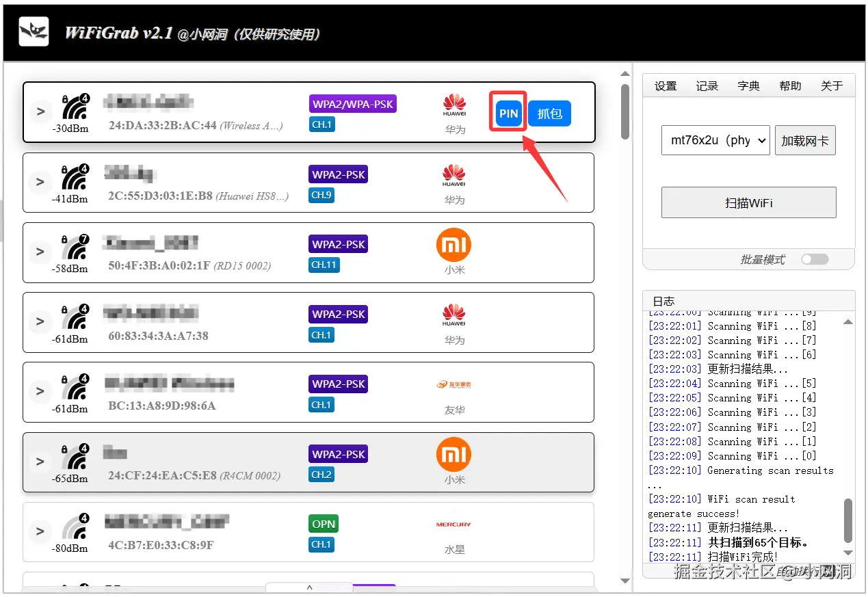Click the network list scroll-up arrow
868x597 pixels.
pos(625,74)
